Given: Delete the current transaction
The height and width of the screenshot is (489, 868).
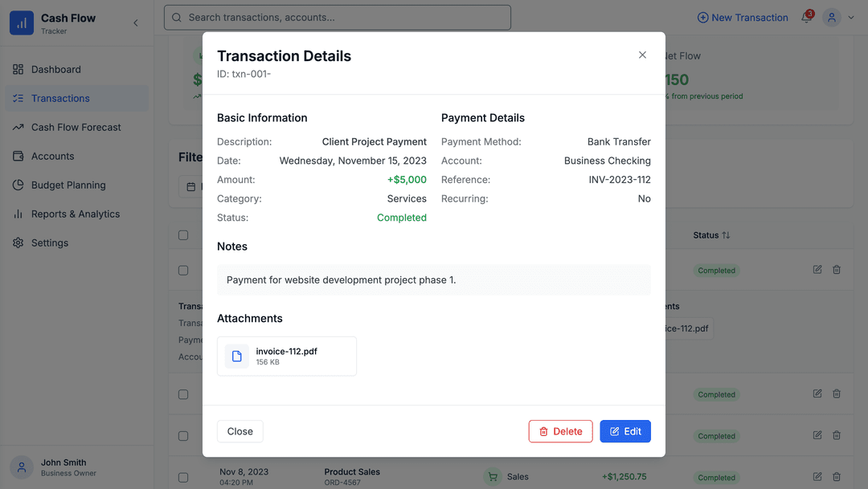Looking at the screenshot, I should coord(560,431).
